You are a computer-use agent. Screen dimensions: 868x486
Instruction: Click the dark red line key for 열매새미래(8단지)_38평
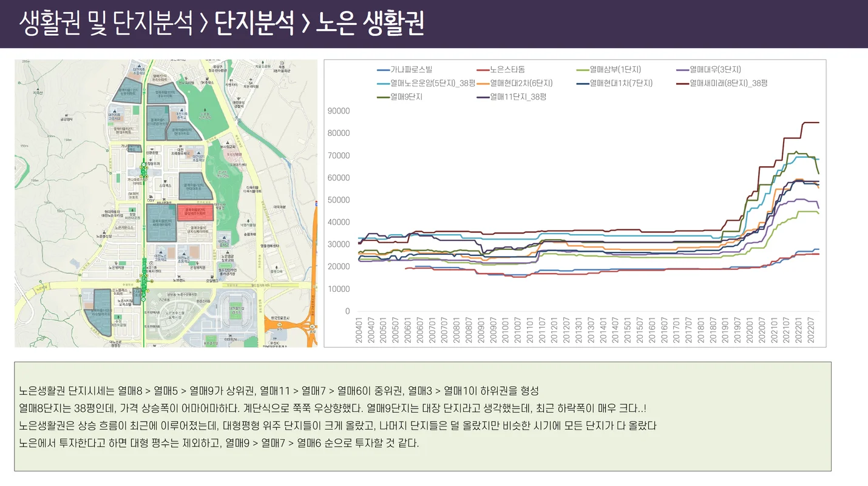point(682,83)
